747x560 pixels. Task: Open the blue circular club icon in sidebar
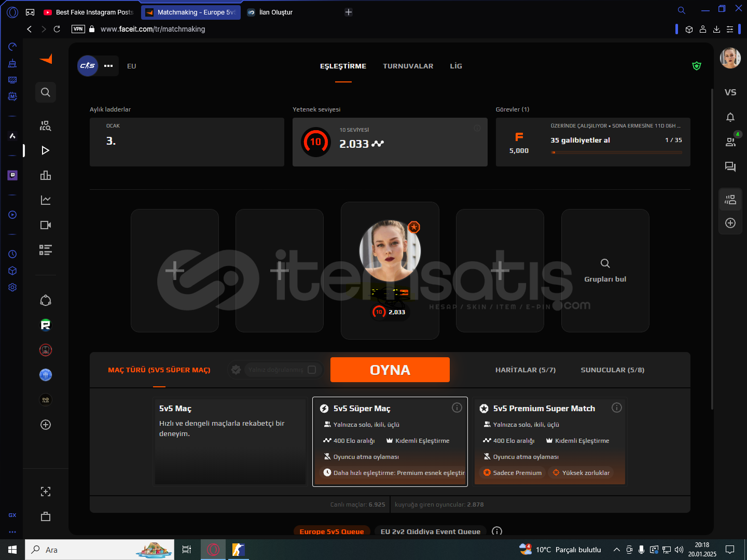[x=46, y=375]
